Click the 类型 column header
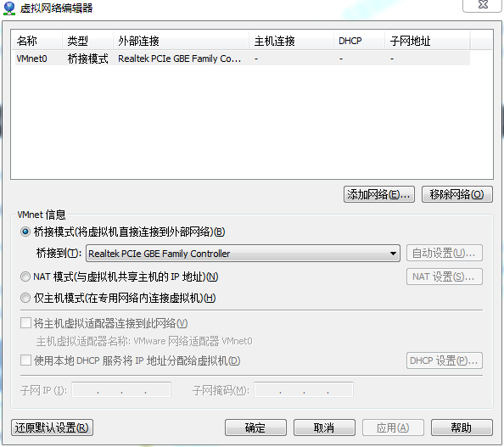Viewport: 504px width, 447px height. pyautogui.click(x=87, y=41)
